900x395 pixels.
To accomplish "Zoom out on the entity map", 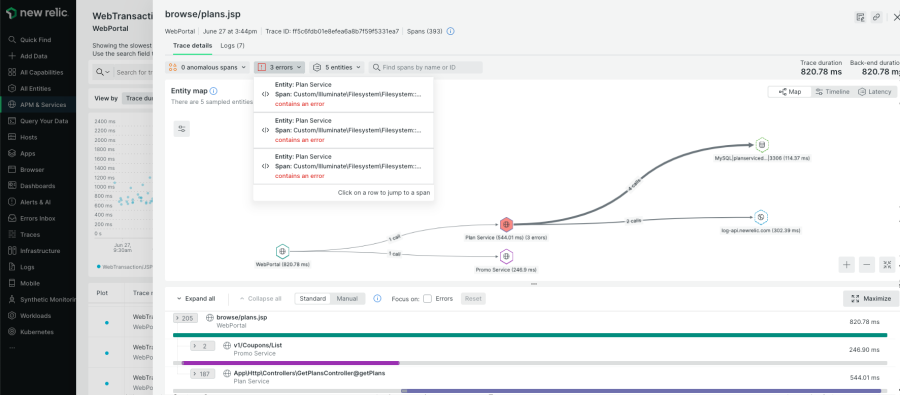I will click(x=867, y=265).
